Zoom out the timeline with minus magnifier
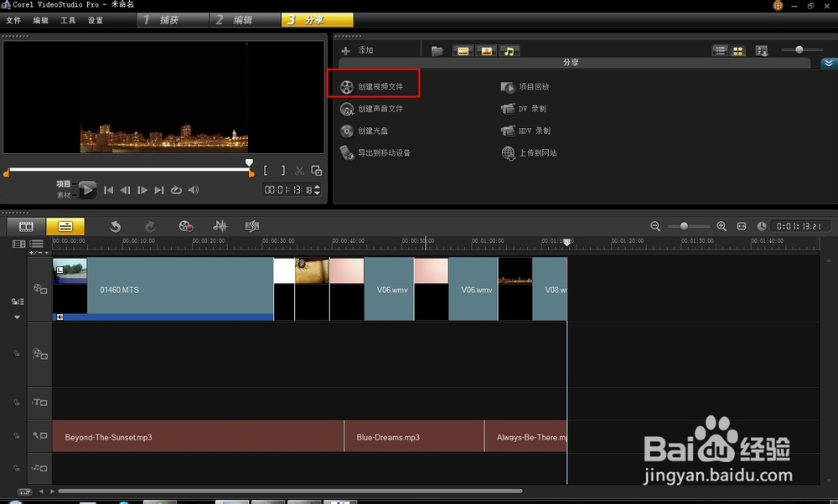 [655, 226]
